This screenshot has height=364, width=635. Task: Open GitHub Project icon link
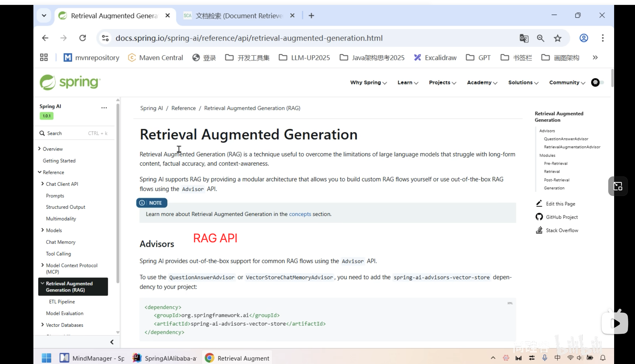coord(539,217)
